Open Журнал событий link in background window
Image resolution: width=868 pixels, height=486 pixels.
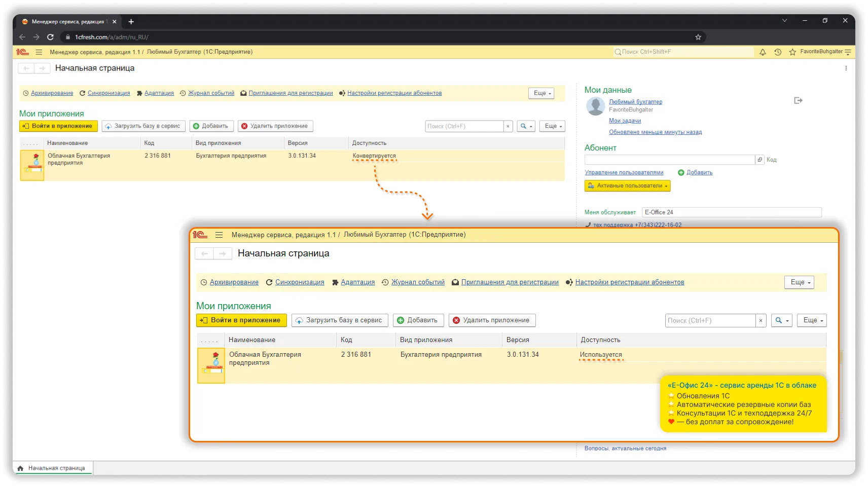211,93
